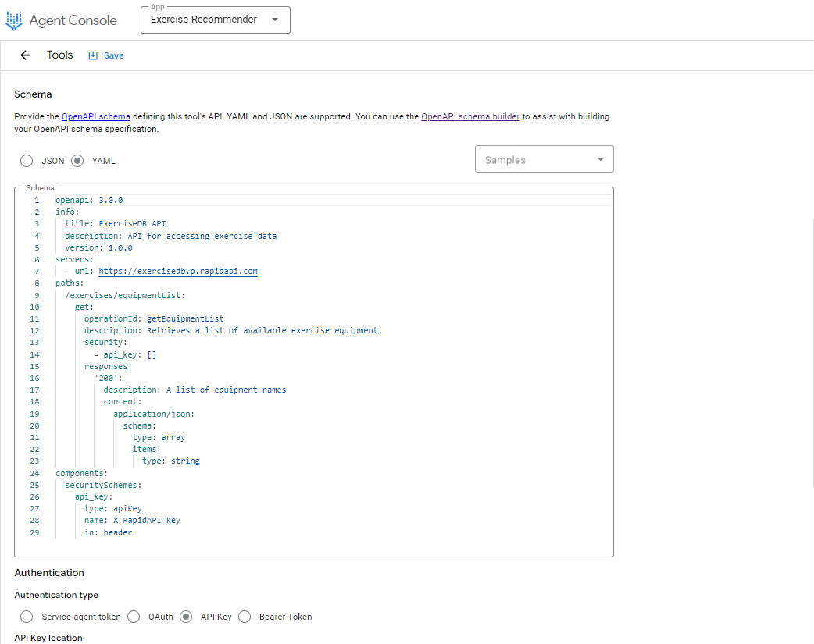
Task: Click the 'responses:' line
Action: [x=108, y=366]
